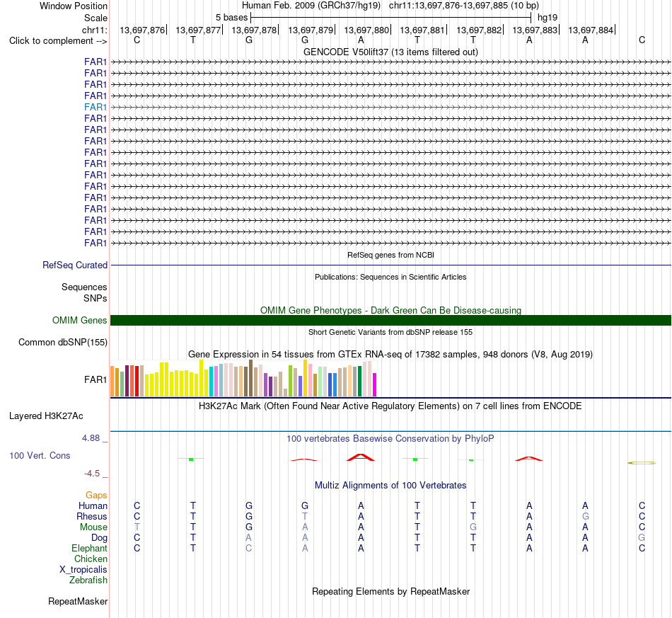Open 'Short Genetic Variants from dbSNP release 155' title
672x618 pixels.
(390, 333)
